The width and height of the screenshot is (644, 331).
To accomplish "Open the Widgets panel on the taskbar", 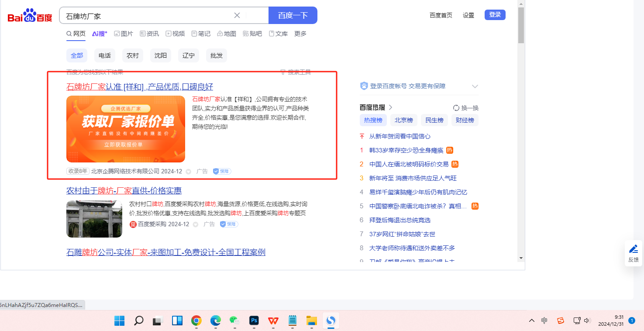I will pos(177,321).
